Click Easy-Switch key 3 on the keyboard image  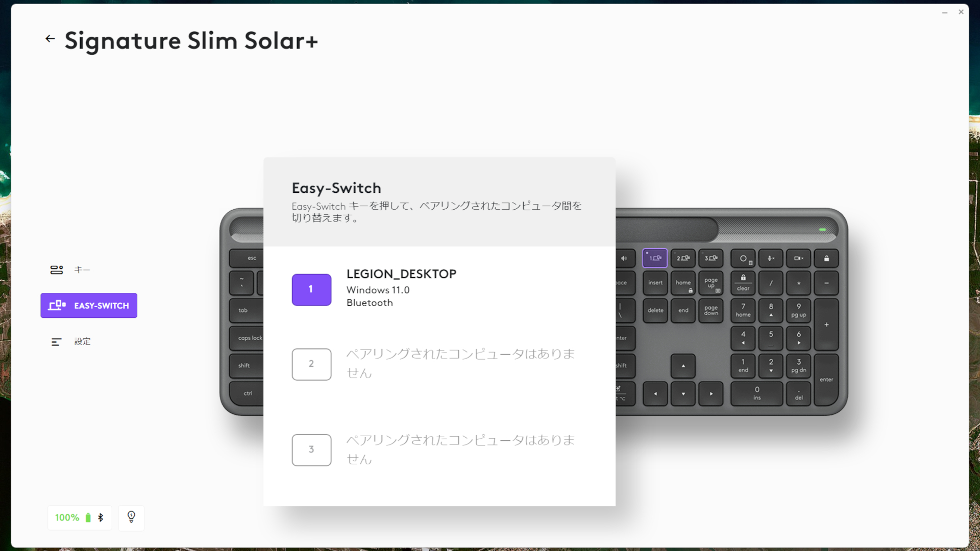pyautogui.click(x=712, y=258)
